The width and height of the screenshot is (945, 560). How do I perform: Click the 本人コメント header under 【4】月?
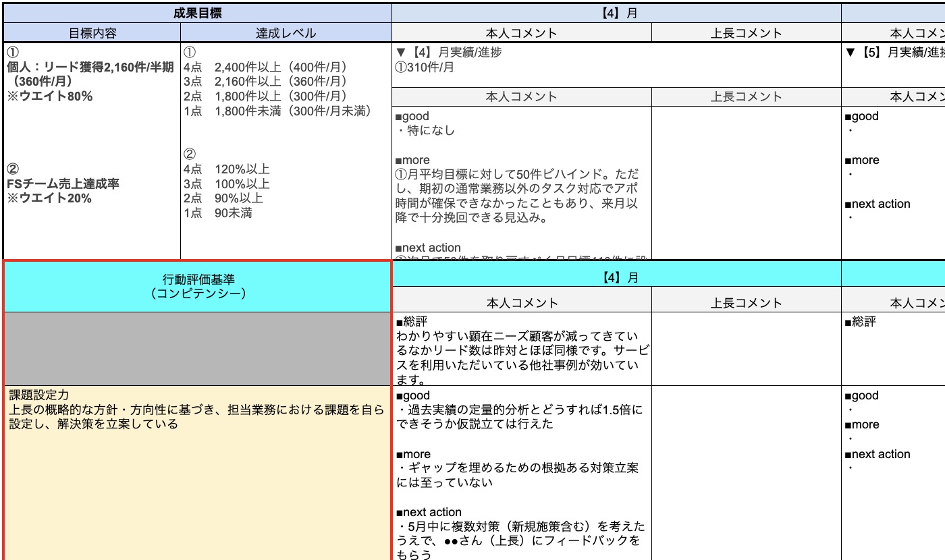[520, 32]
